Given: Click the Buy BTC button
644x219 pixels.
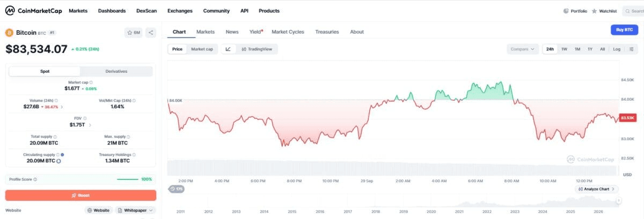Looking at the screenshot, I should (624, 30).
